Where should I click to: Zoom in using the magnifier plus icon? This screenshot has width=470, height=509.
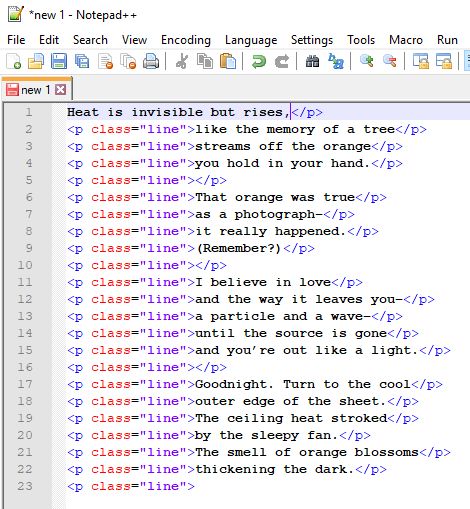pos(367,61)
